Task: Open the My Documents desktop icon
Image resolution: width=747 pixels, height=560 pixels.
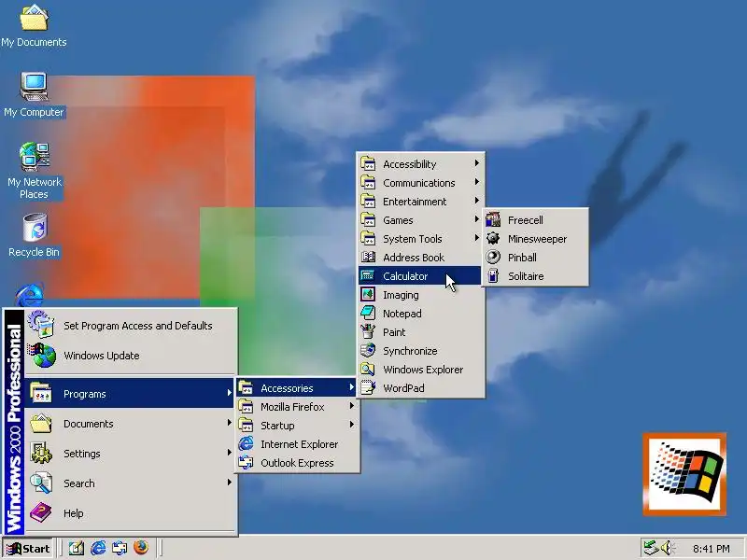Action: coord(34,25)
